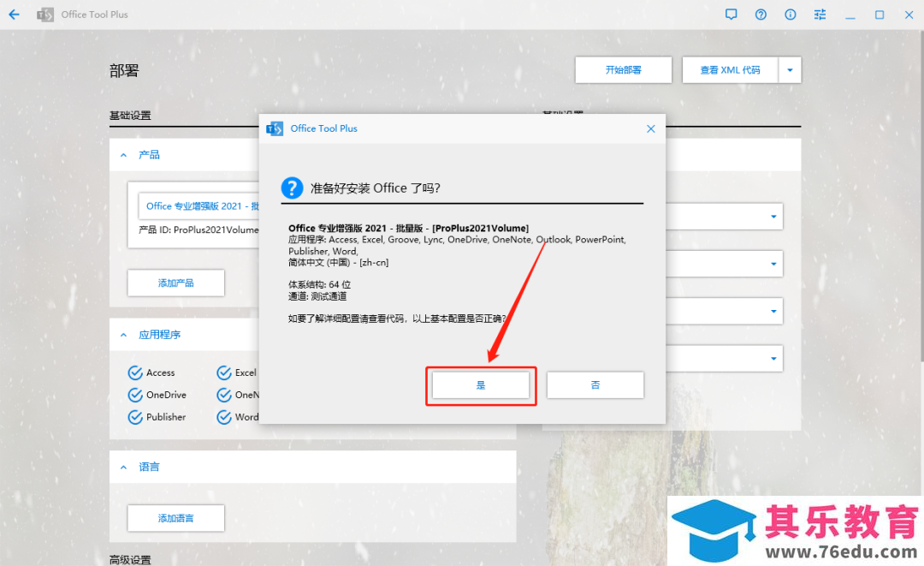Open the settings sliders icon
The width and height of the screenshot is (924, 566).
point(820,15)
